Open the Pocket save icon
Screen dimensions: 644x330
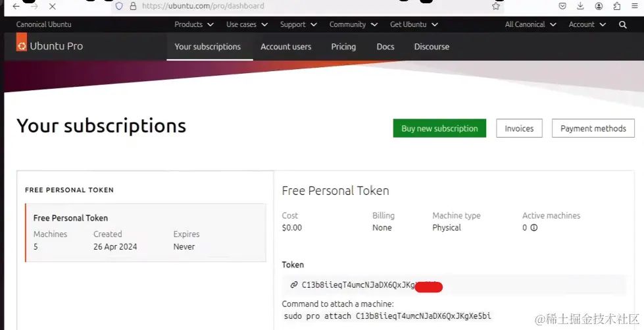point(562,6)
